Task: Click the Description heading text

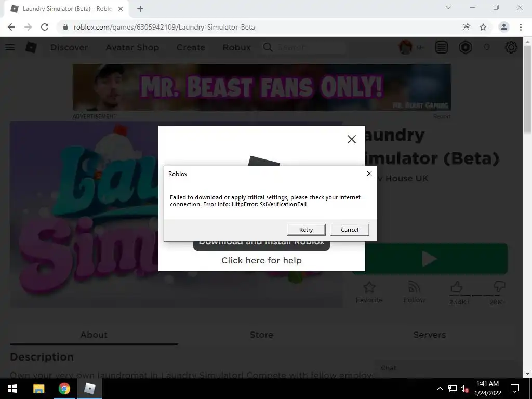Action: (42, 357)
